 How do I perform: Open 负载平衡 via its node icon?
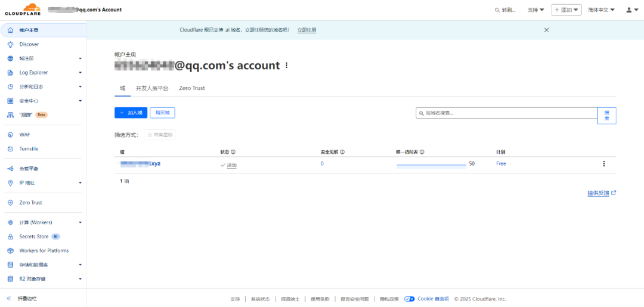click(11, 169)
